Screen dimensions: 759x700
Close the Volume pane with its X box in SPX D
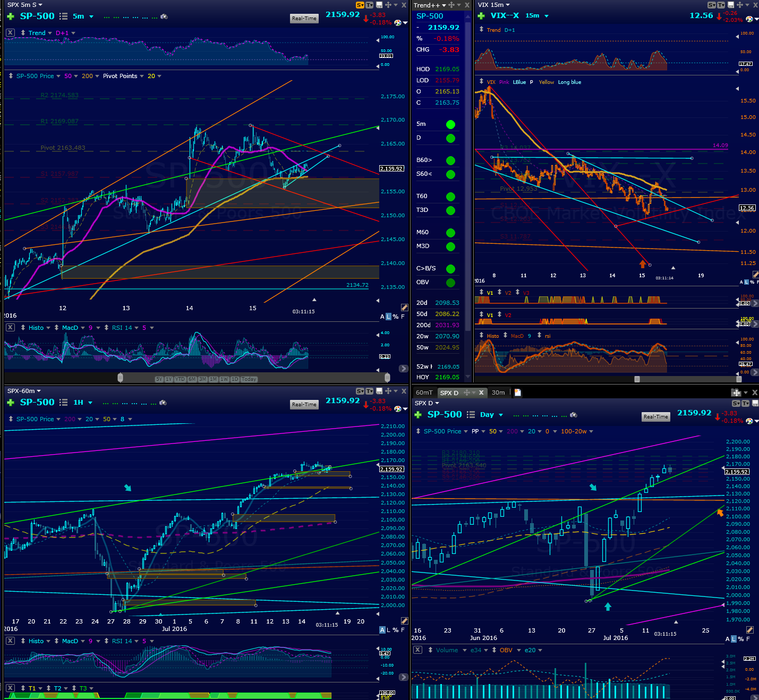[x=418, y=650]
